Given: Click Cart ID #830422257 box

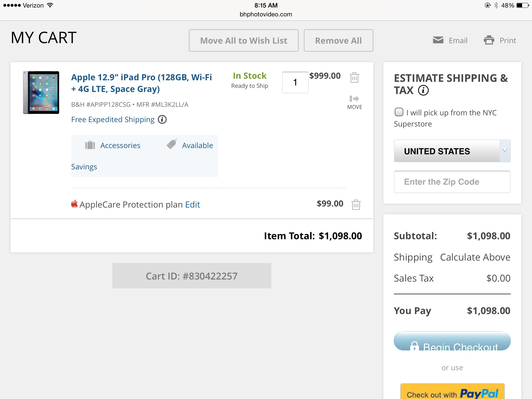Looking at the screenshot, I should 192,276.
